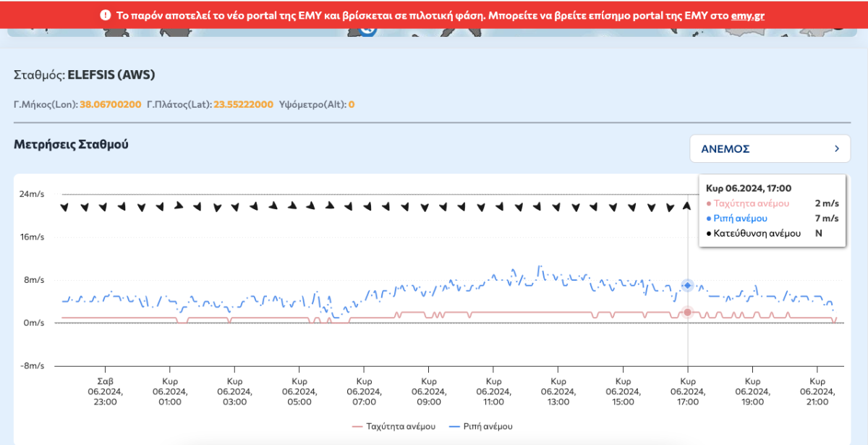
Task: Click the blue map marker under the banner
Action: (367, 30)
